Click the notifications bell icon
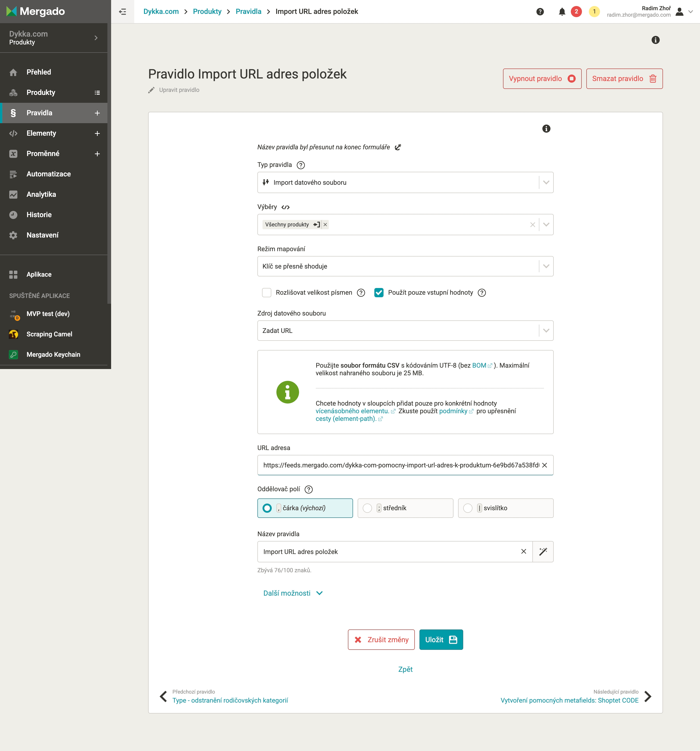This screenshot has height=751, width=700. point(562,12)
